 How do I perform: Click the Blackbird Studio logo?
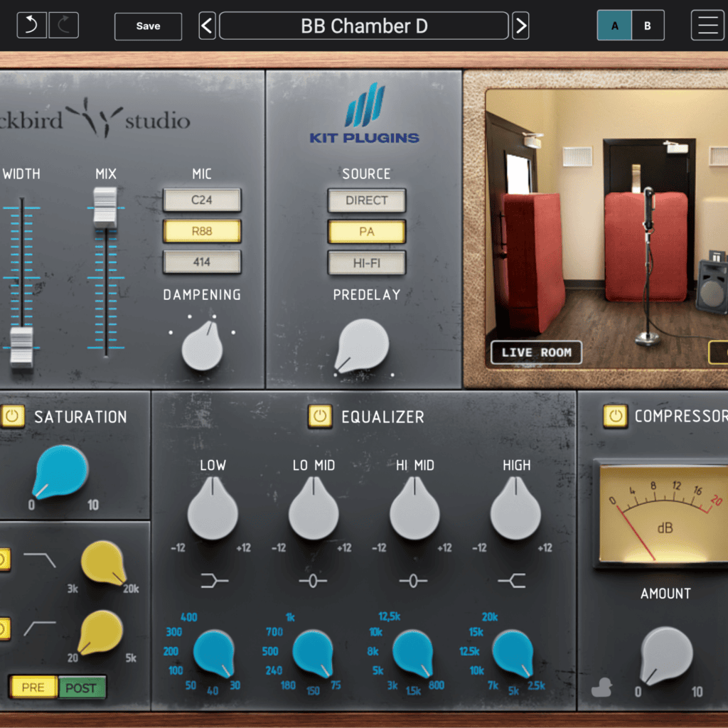point(95,119)
